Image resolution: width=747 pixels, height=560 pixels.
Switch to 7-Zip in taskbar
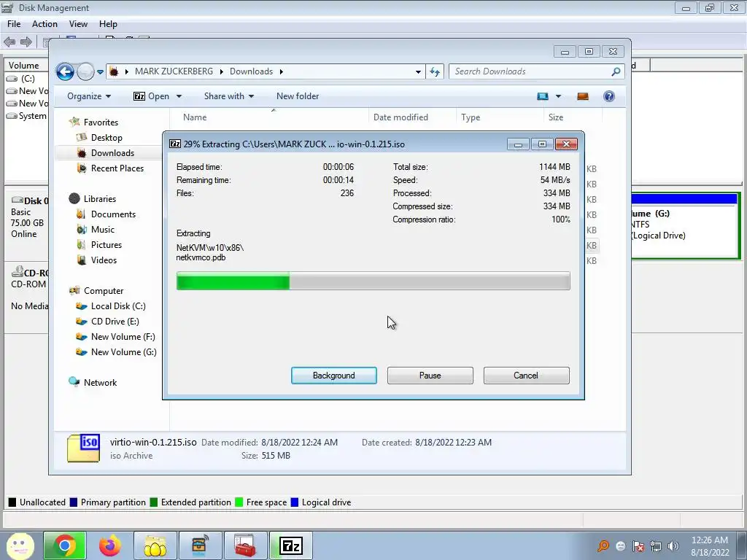[x=291, y=545]
